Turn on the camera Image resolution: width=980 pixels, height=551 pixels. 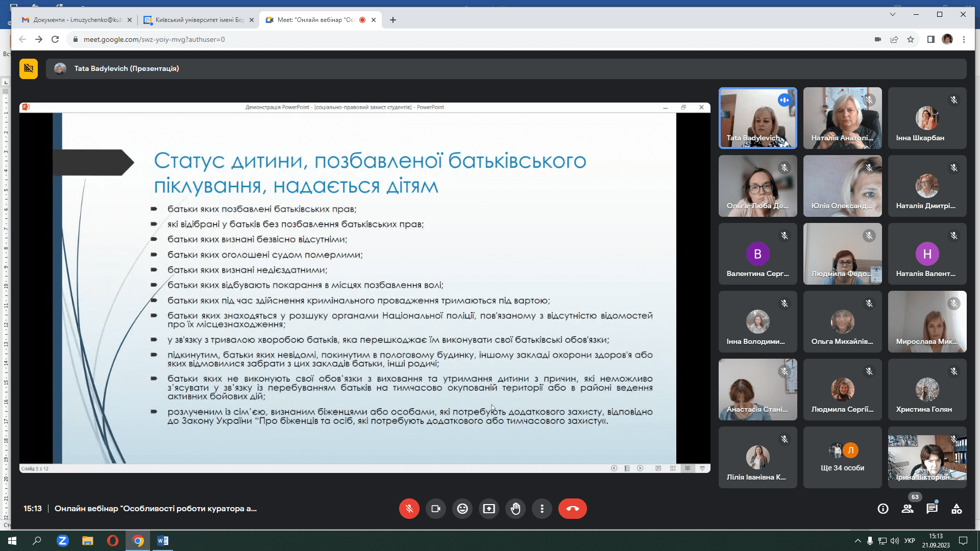435,509
